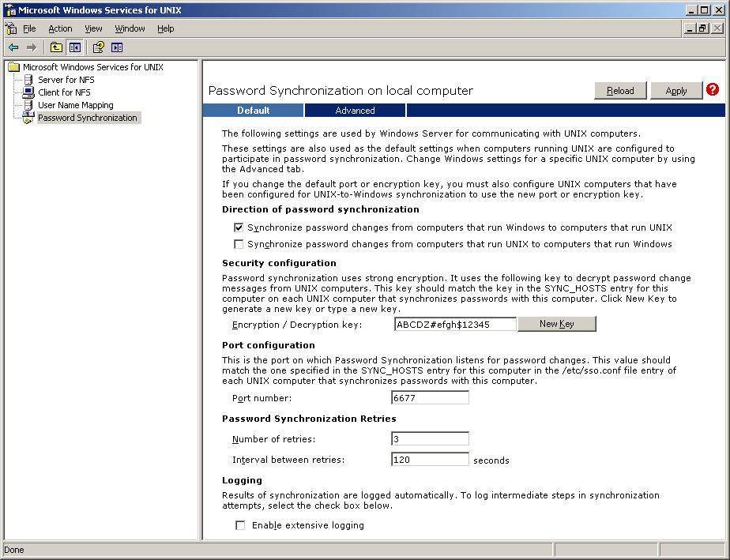This screenshot has width=730, height=560.
Task: Select the Server for NFS tree icon
Action: click(28, 80)
